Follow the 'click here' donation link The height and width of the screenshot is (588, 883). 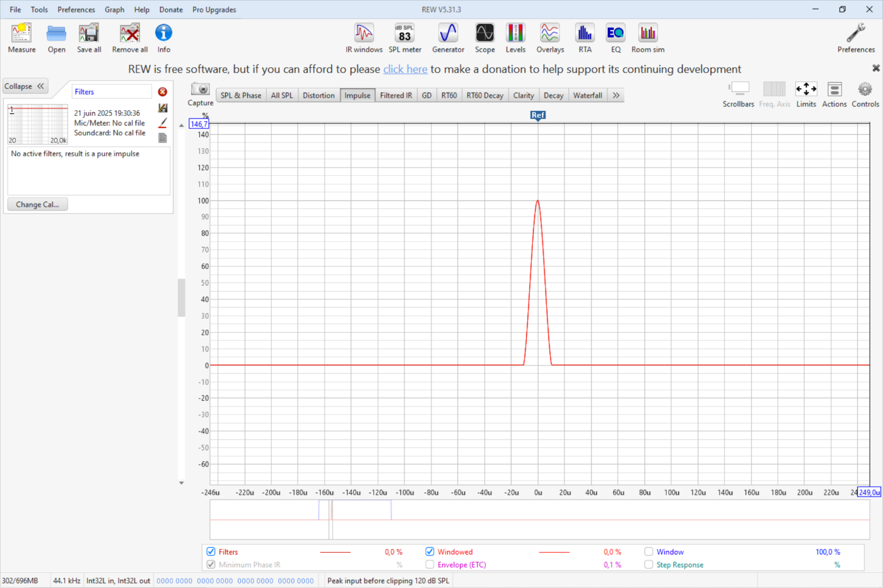405,69
